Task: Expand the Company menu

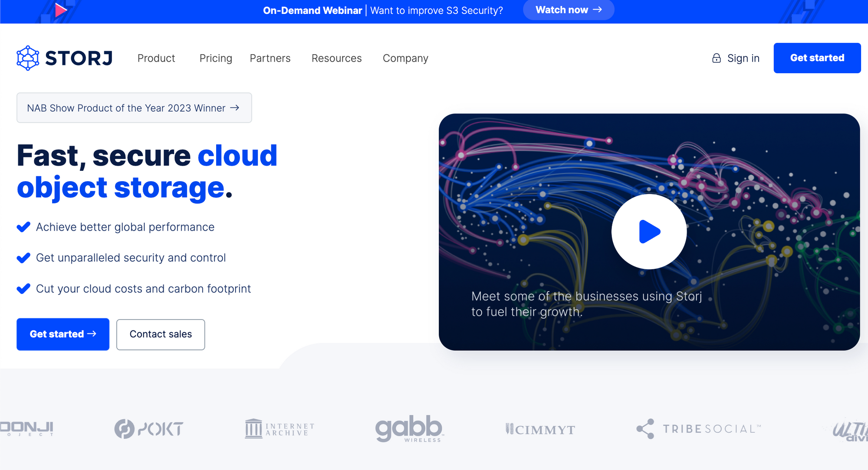Action: [x=405, y=58]
